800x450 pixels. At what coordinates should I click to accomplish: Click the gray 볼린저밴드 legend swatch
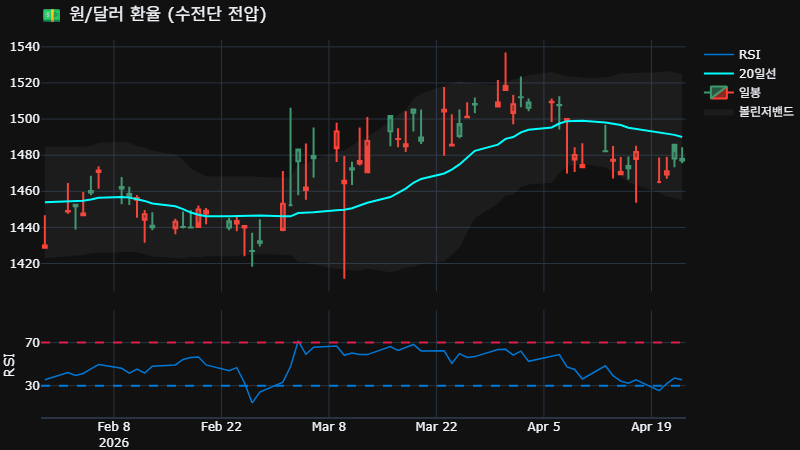pos(718,112)
